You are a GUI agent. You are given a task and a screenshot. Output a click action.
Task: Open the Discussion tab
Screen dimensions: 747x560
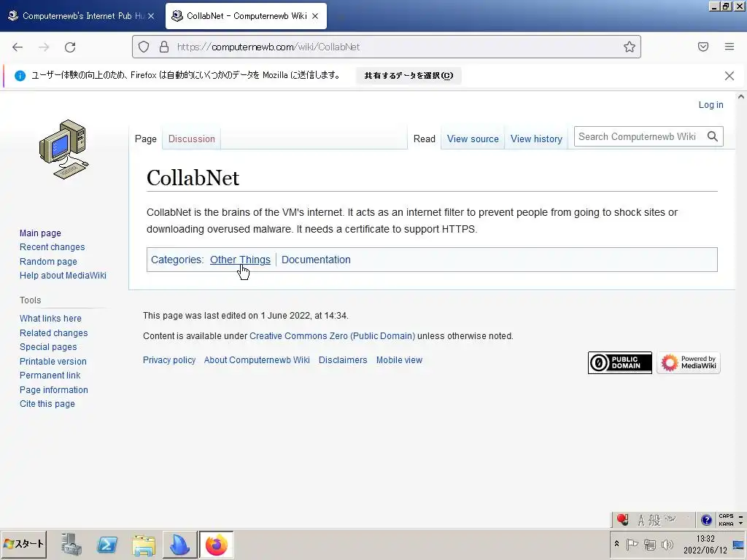(x=192, y=139)
